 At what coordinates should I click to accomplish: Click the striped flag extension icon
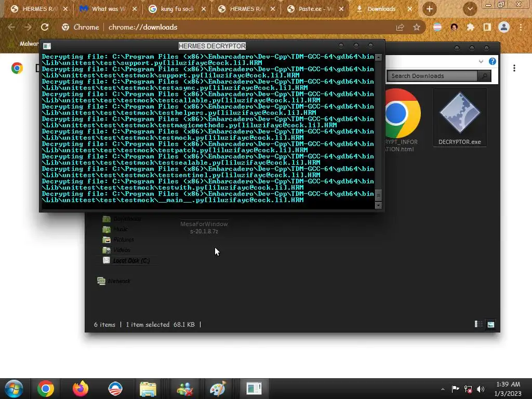(x=437, y=27)
